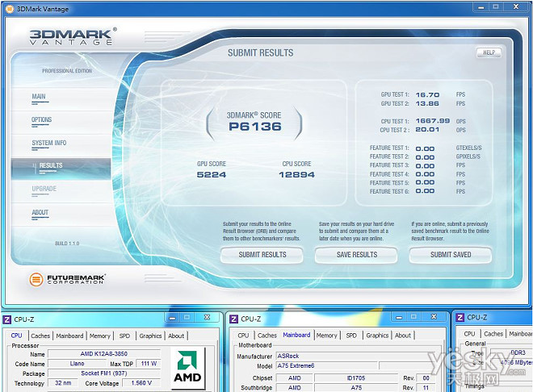
Task: Click the PROFESSIONAL EDITION label
Action: coord(67,71)
